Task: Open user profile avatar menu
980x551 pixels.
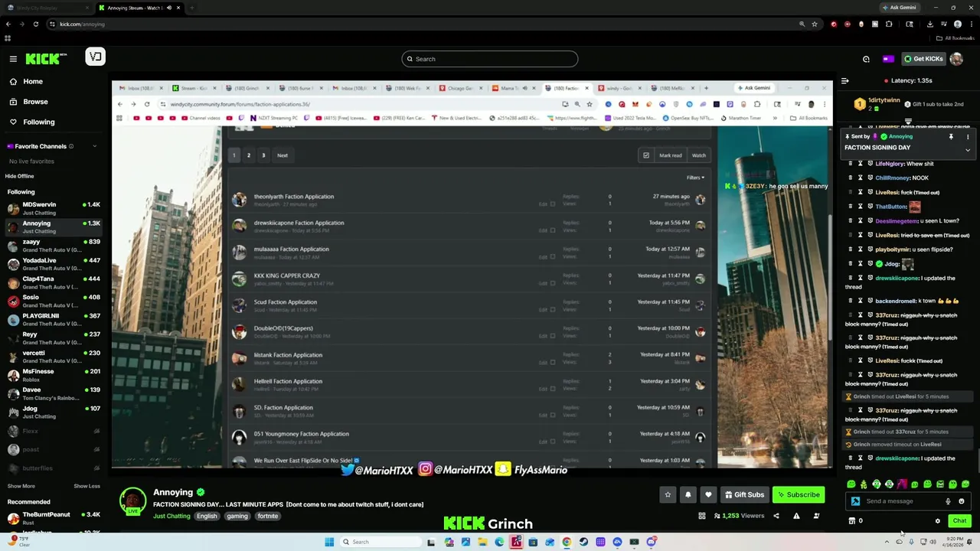Action: click(x=956, y=59)
